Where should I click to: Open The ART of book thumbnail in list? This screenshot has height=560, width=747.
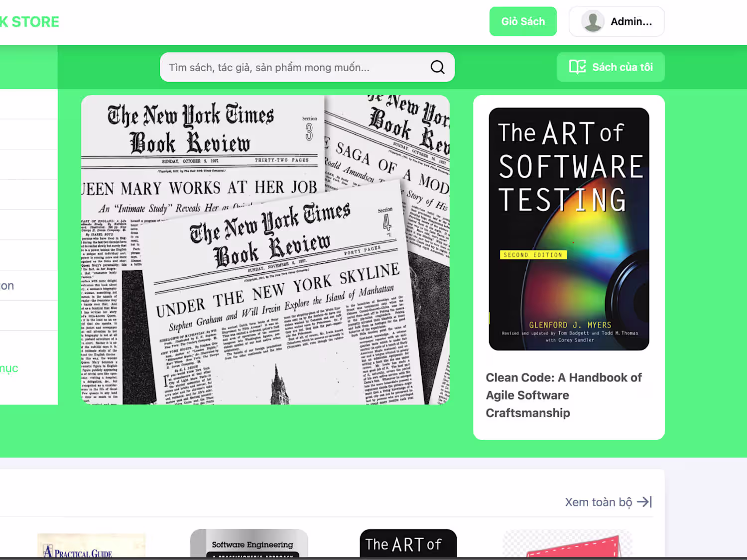tap(408, 544)
